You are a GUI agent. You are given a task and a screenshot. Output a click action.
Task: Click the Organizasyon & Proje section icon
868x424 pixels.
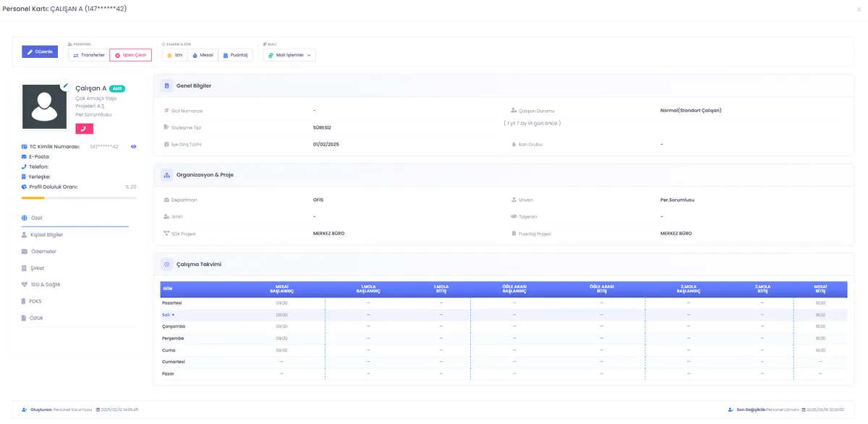click(x=167, y=174)
